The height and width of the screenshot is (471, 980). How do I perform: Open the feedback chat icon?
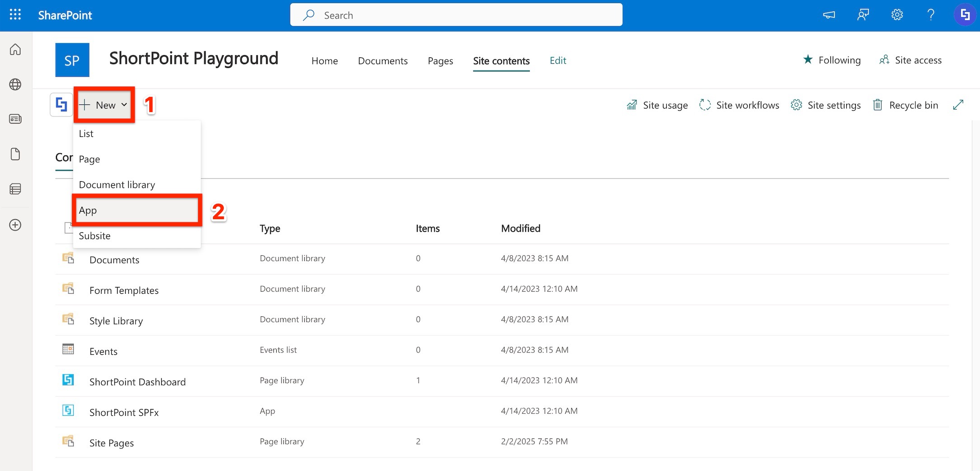863,15
